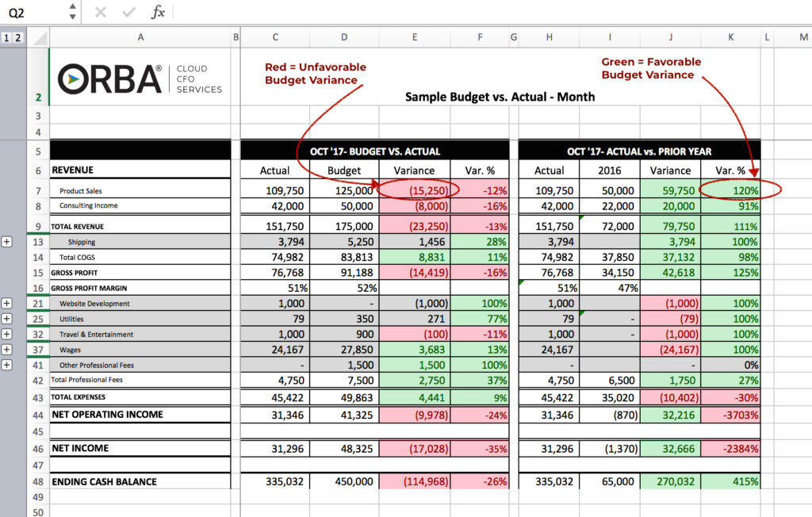The image size is (812, 517).
Task: Expand the grouped rows above row 32
Action: (7, 334)
